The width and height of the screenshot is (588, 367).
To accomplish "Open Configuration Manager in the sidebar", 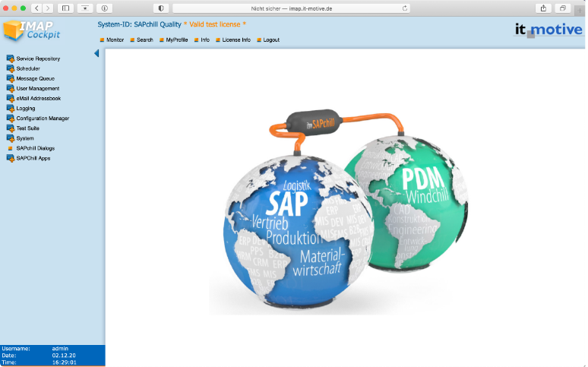I will coord(43,119).
